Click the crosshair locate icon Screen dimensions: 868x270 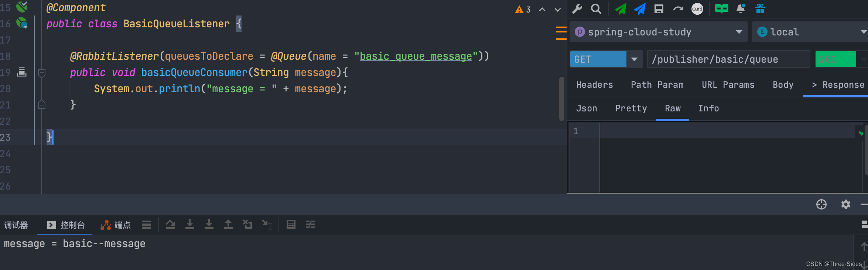pyautogui.click(x=821, y=204)
